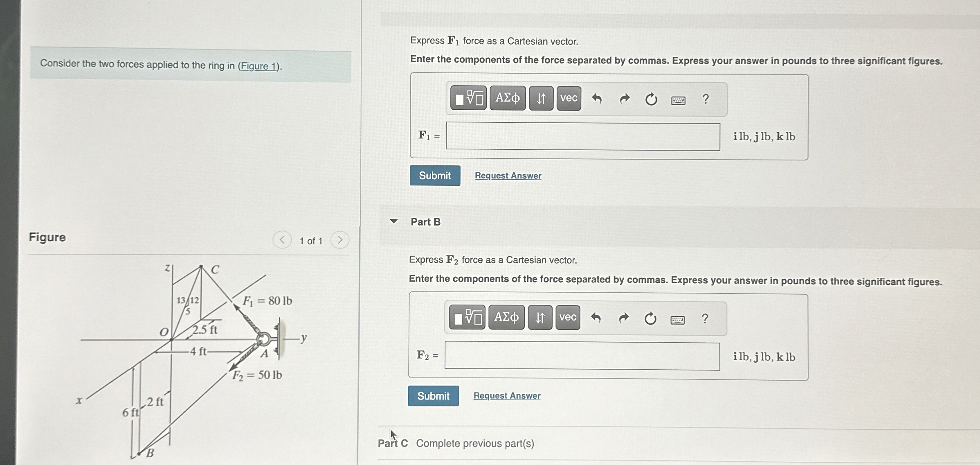Open the Figure 1 link
The image size is (980, 465).
(259, 66)
